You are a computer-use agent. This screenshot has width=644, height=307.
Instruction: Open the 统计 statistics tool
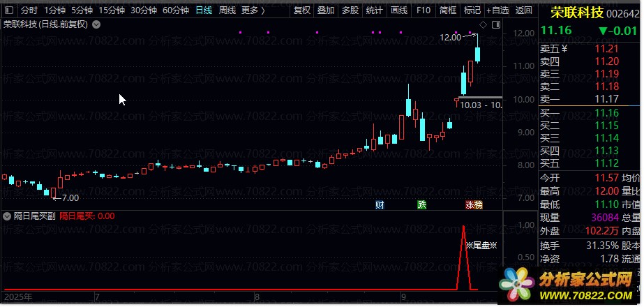[x=374, y=10]
